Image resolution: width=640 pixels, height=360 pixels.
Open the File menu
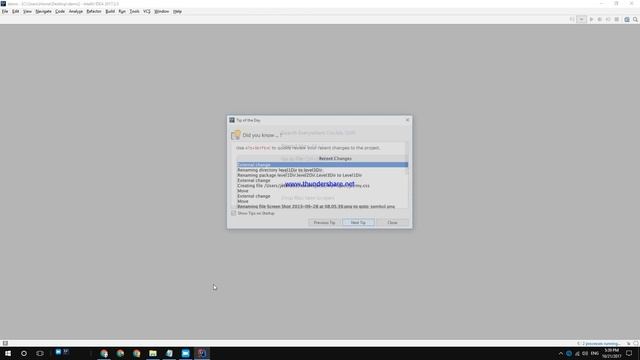pos(5,11)
